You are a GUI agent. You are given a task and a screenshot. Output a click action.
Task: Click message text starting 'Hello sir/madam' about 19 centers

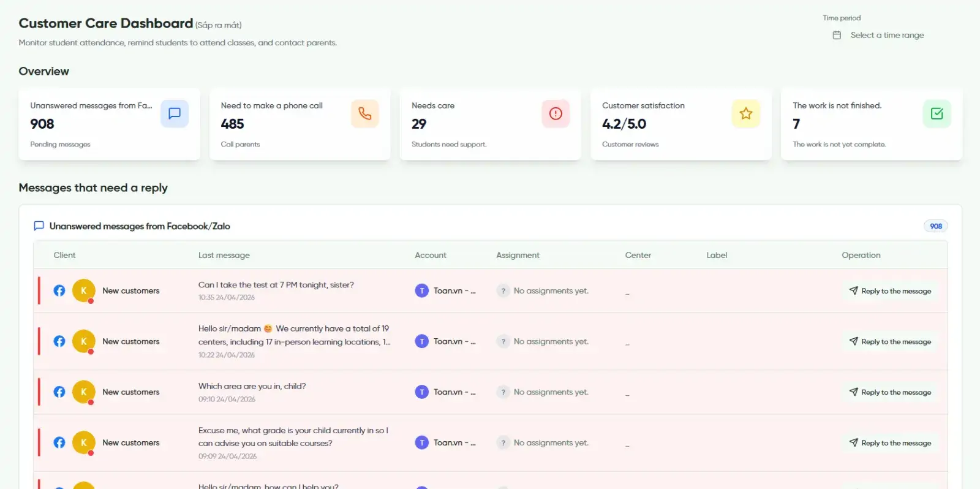(x=294, y=335)
